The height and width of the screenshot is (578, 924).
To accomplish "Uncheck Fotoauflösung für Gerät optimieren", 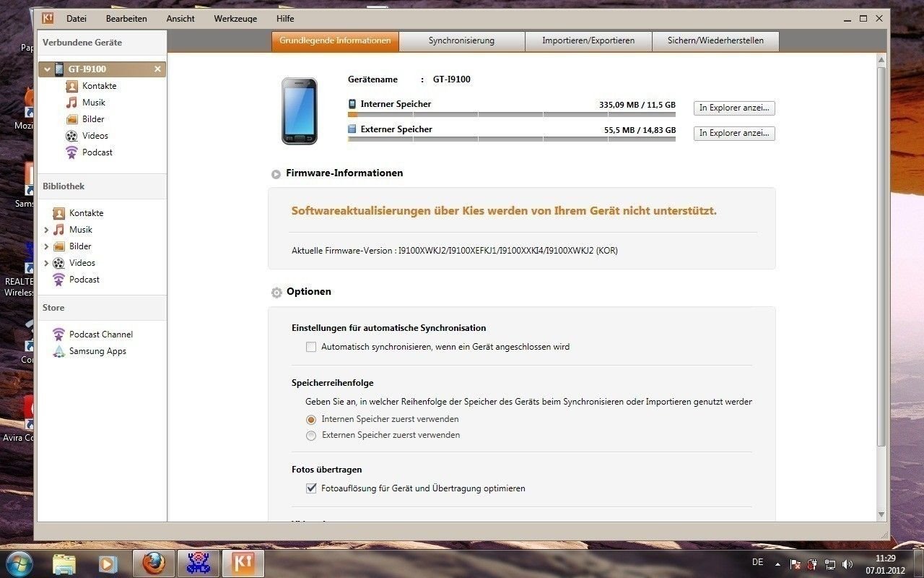I will [x=311, y=488].
